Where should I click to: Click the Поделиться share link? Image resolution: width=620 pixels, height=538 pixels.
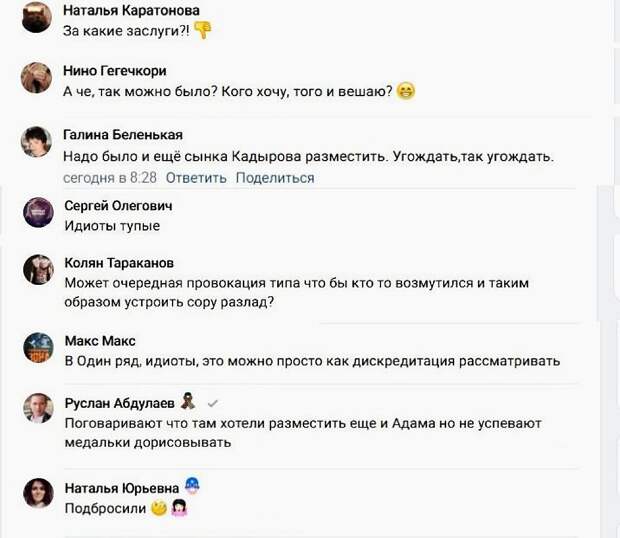tap(275, 178)
